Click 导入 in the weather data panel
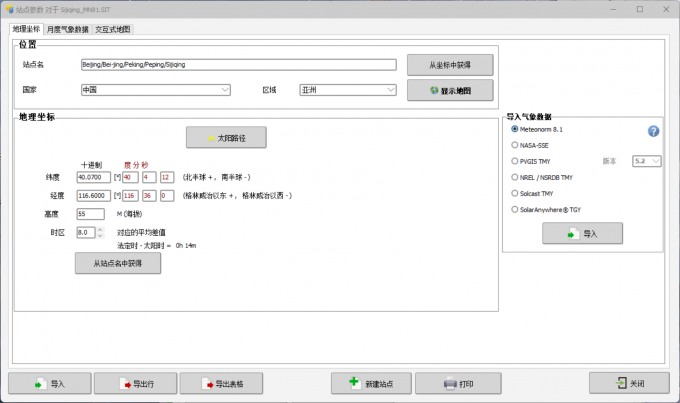The width and height of the screenshot is (680, 403). [582, 233]
